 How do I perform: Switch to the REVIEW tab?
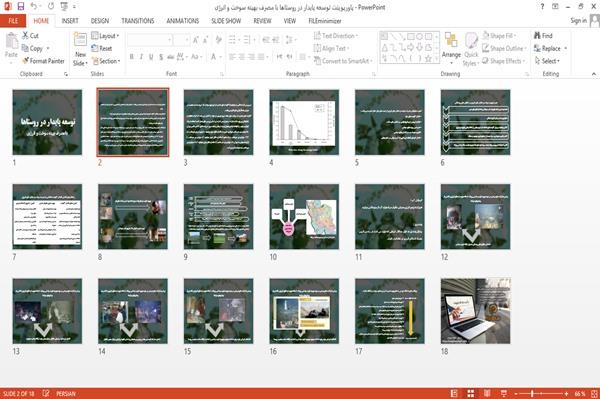(262, 21)
